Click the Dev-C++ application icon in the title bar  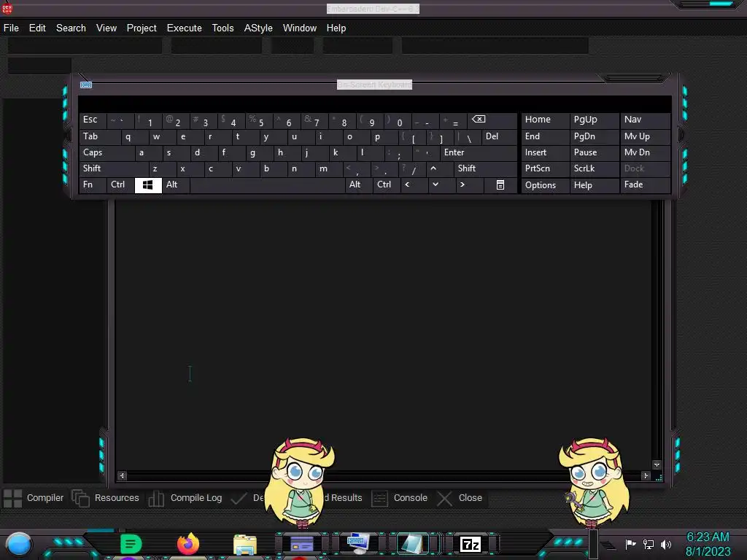tap(7, 8)
